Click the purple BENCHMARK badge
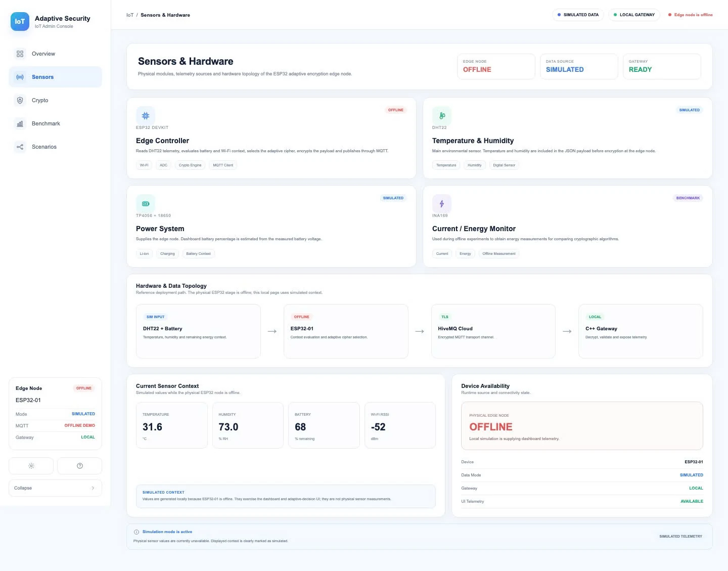Image resolution: width=728 pixels, height=571 pixels. (688, 198)
